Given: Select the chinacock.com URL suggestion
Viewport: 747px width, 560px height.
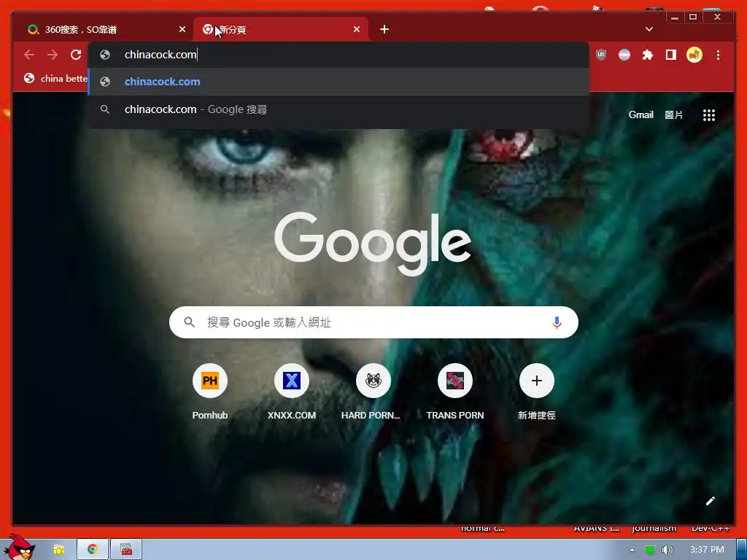Looking at the screenshot, I should click(338, 82).
